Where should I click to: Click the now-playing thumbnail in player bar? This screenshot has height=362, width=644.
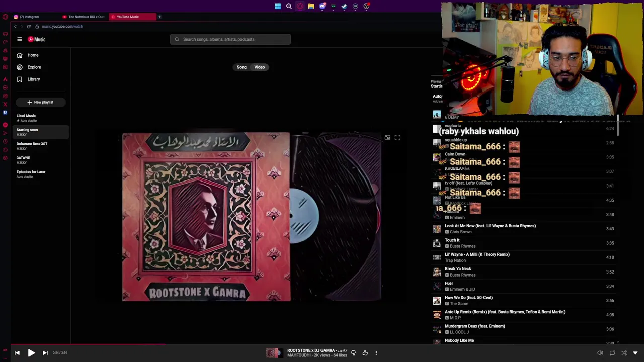(273, 353)
